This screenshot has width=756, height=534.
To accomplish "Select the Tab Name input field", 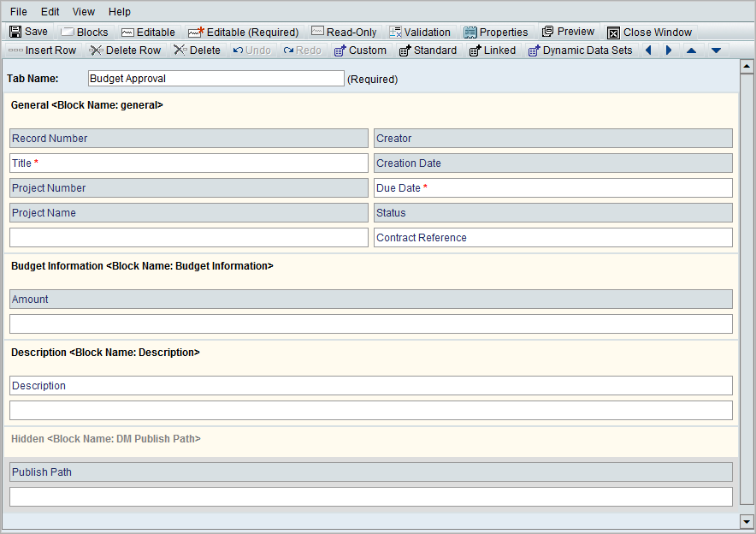I will click(x=216, y=78).
